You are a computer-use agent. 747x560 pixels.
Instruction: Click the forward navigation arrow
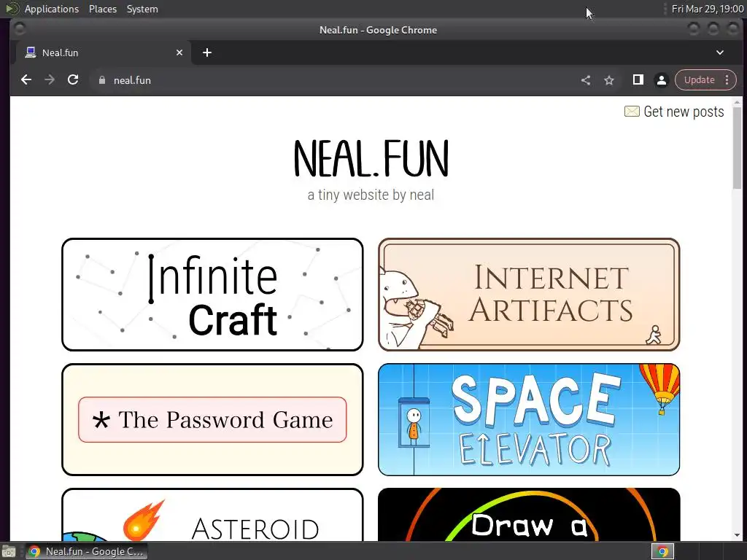click(50, 80)
